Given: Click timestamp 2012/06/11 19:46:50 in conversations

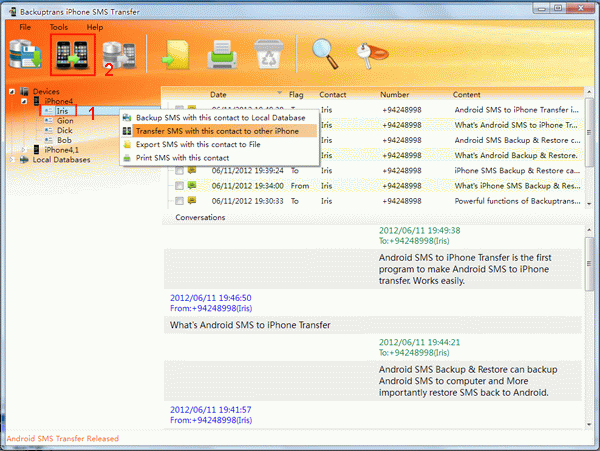Looking at the screenshot, I should click(x=210, y=298).
